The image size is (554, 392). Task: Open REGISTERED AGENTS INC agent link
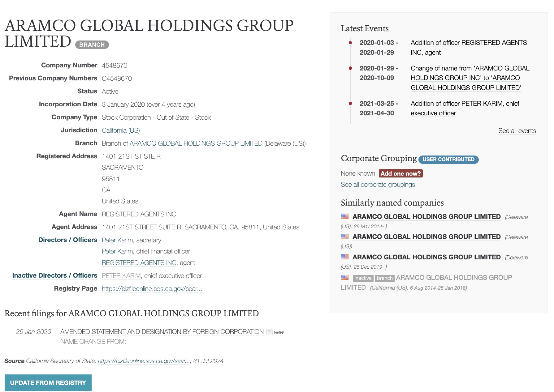click(x=139, y=263)
